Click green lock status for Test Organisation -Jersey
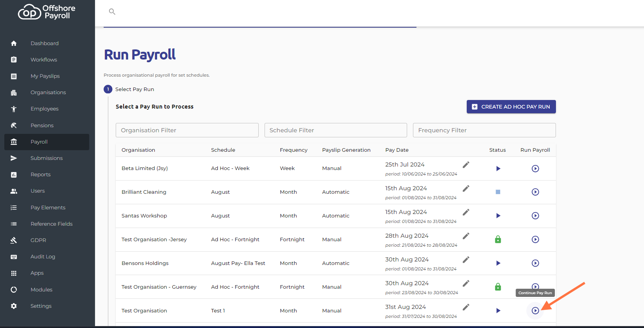Image resolution: width=644 pixels, height=328 pixels. point(498,239)
